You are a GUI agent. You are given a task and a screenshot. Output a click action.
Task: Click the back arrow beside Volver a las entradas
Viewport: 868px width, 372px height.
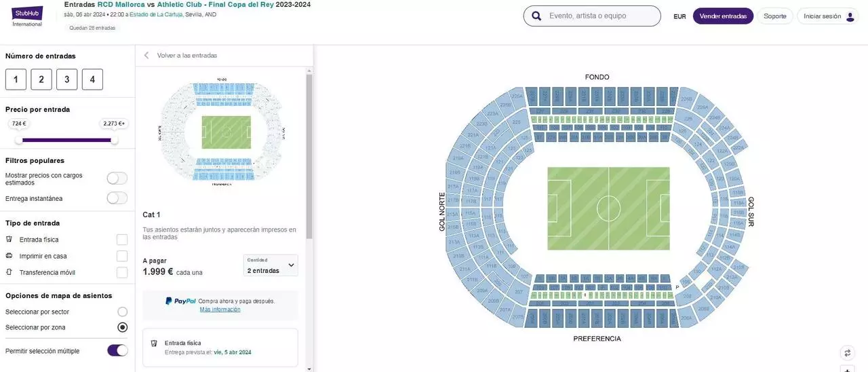(146, 56)
